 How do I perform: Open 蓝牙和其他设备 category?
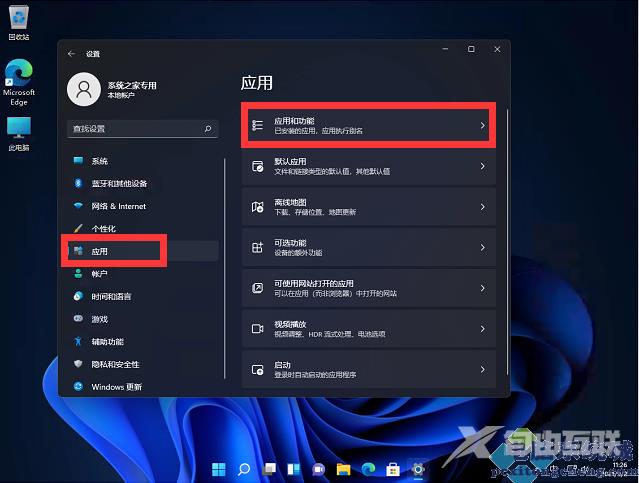[143, 183]
